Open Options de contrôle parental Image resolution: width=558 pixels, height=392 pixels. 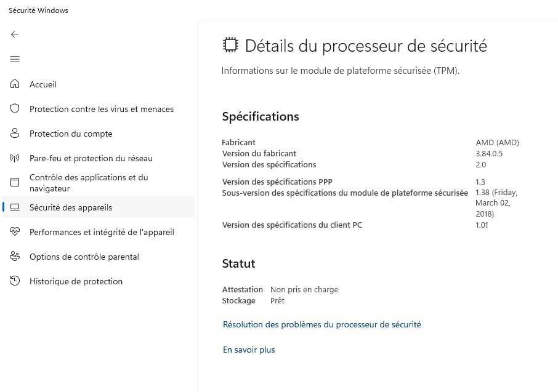(84, 257)
